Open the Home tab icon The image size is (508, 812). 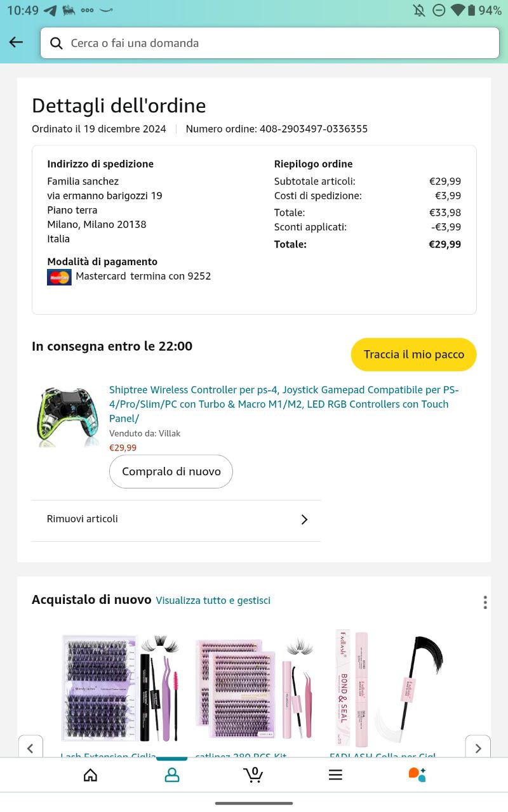[x=91, y=775]
